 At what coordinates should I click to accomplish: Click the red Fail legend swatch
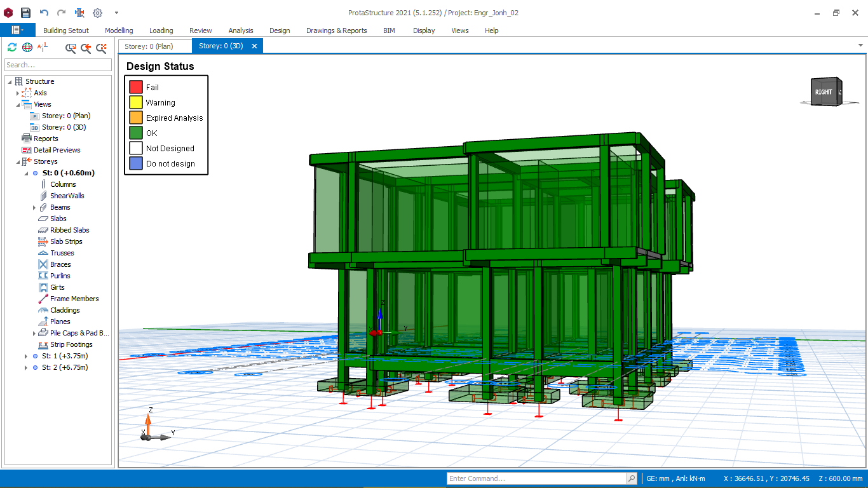pos(136,87)
